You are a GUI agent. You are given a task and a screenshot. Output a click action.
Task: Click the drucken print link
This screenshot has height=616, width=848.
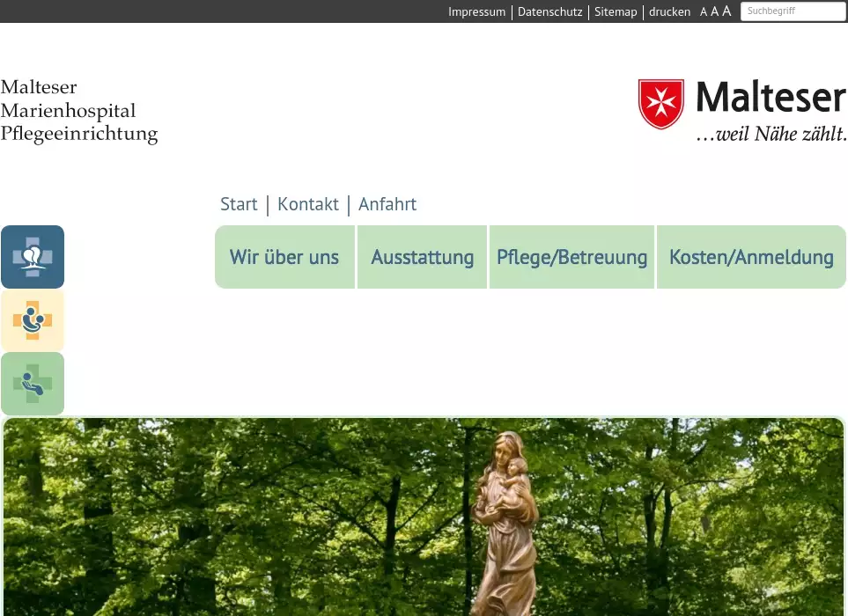[669, 12]
